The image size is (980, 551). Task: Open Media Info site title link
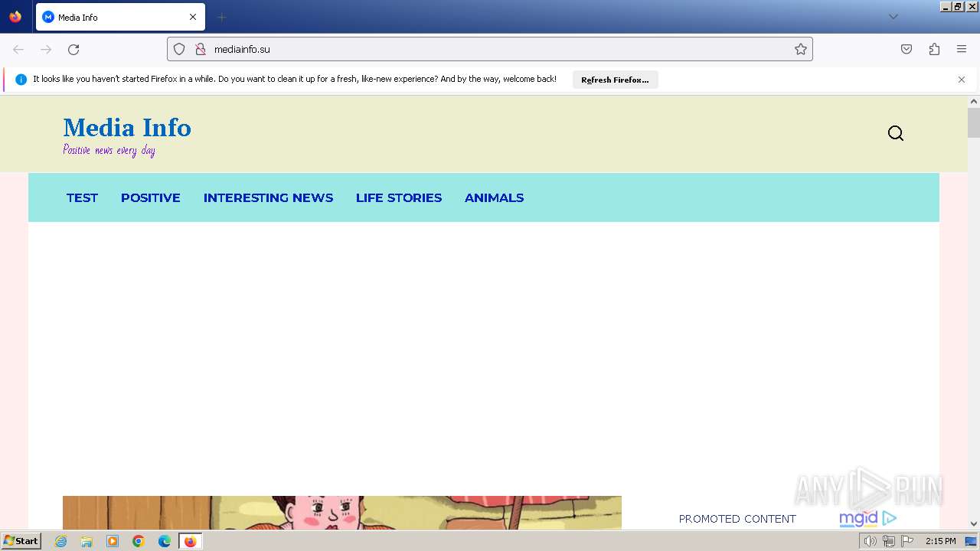tap(127, 128)
